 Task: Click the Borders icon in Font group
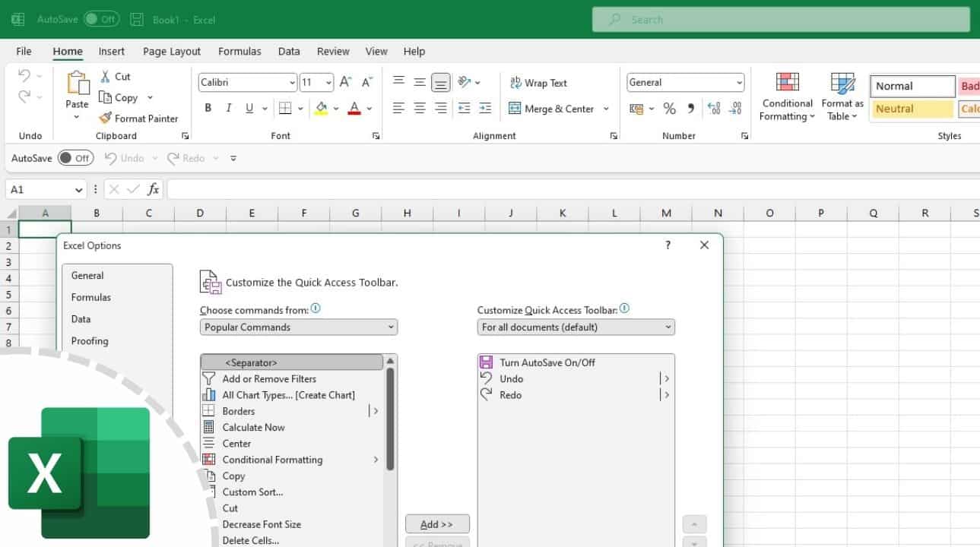[285, 109]
